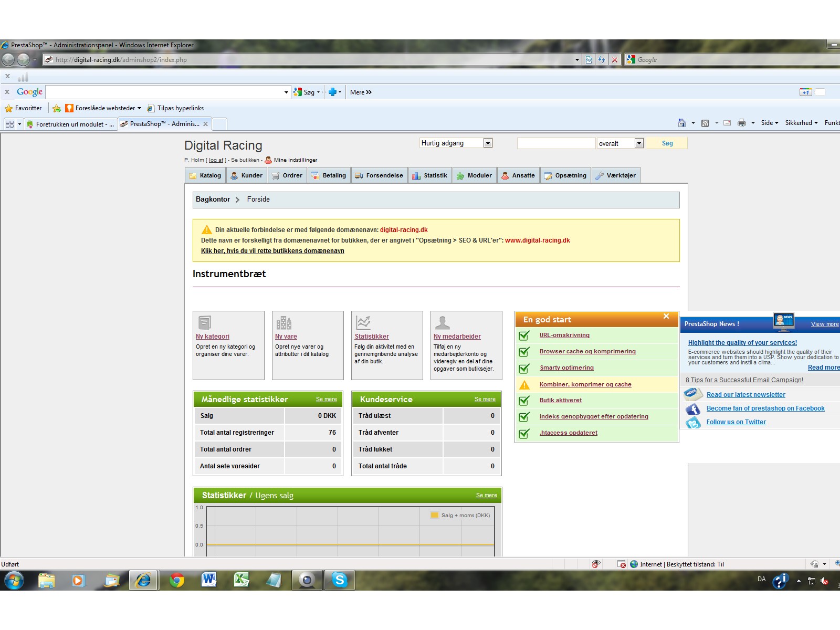The image size is (840, 630).
Task: Click the IE RSS feeds icon
Action: click(705, 123)
